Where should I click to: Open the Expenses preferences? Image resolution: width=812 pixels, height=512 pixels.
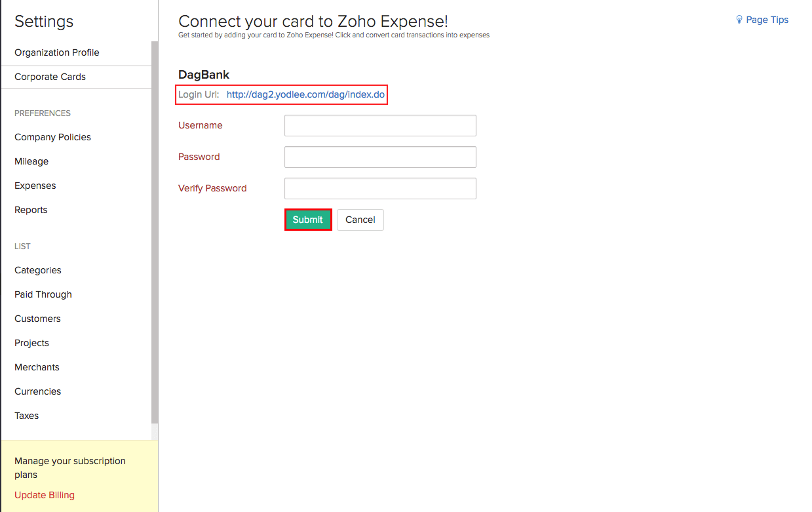pos(35,186)
